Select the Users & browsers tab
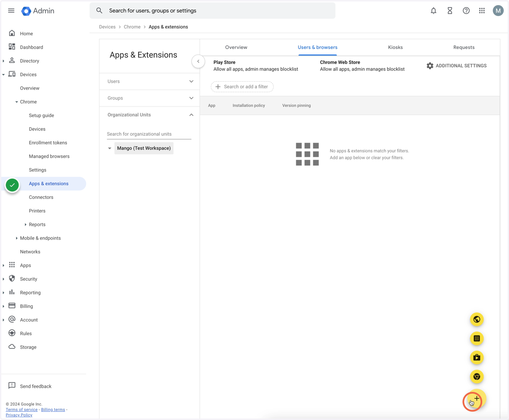The height and width of the screenshot is (420, 509). [x=318, y=48]
